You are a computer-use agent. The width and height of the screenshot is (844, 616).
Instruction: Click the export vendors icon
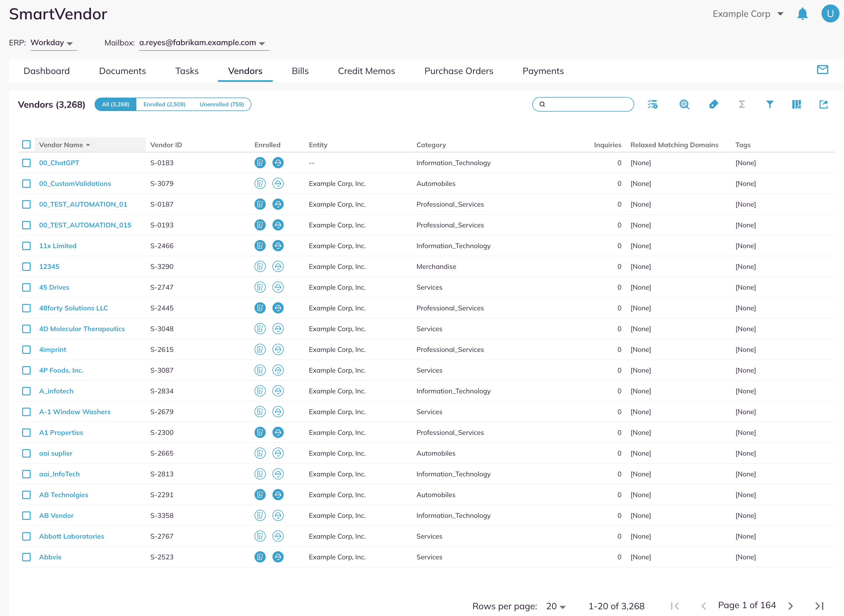[824, 104]
